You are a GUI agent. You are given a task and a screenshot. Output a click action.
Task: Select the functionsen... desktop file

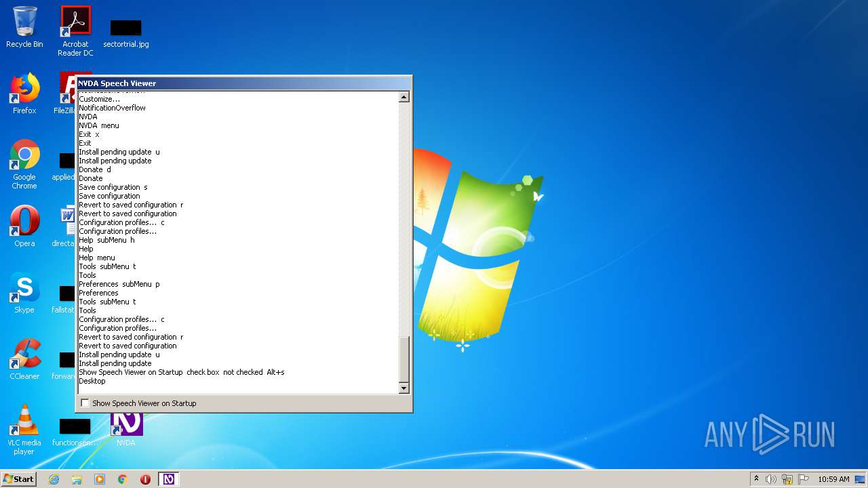[75, 432]
